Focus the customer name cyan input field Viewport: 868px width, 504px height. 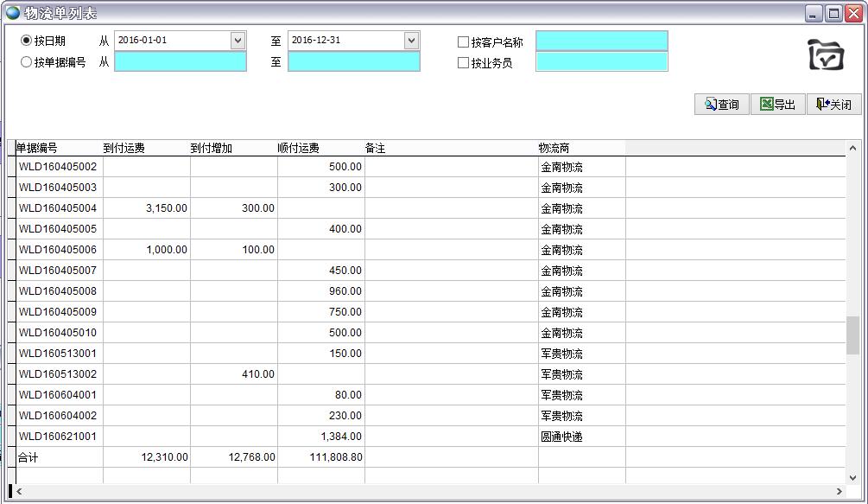click(601, 41)
